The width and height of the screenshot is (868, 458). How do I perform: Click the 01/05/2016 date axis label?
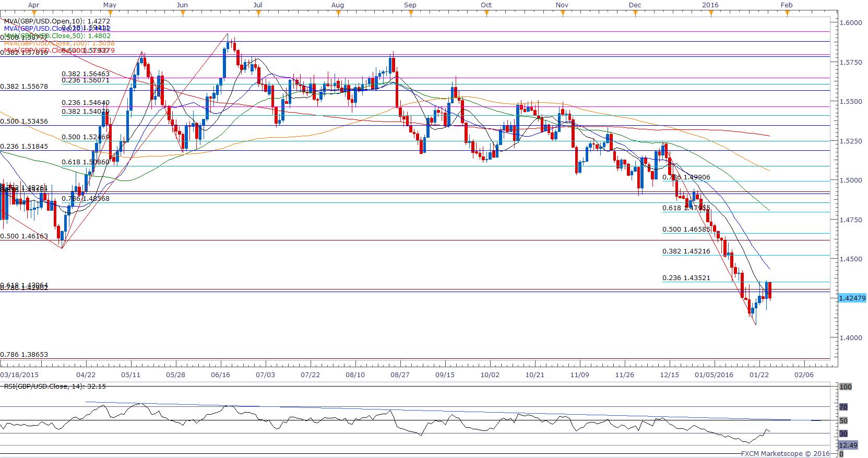click(713, 375)
